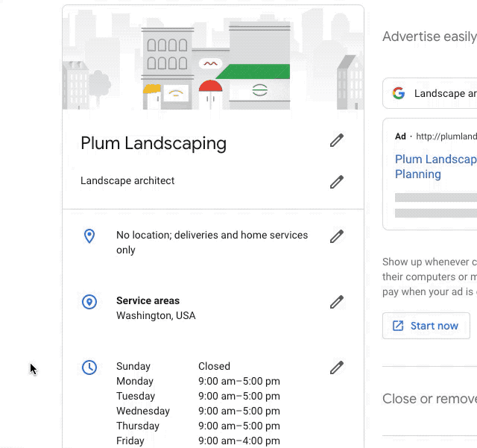The height and width of the screenshot is (448, 477).
Task: Click the Service areas circle pin icon
Action: [x=89, y=302]
